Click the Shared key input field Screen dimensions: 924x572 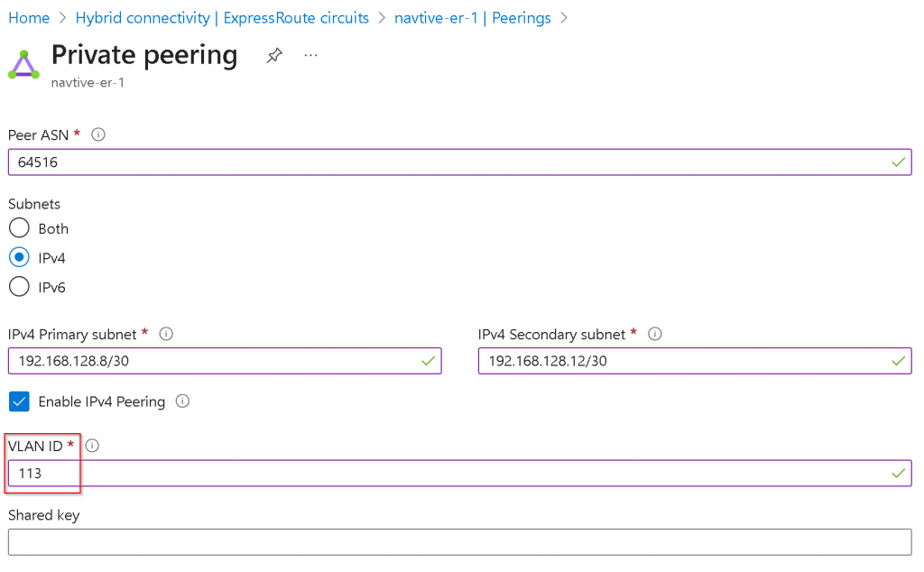click(459, 541)
